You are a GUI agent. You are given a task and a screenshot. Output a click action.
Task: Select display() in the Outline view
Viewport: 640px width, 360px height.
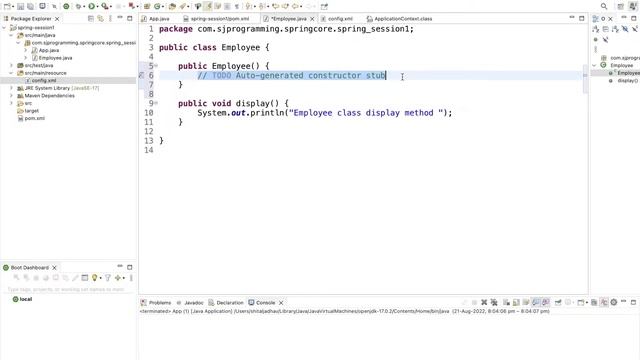(x=627, y=81)
